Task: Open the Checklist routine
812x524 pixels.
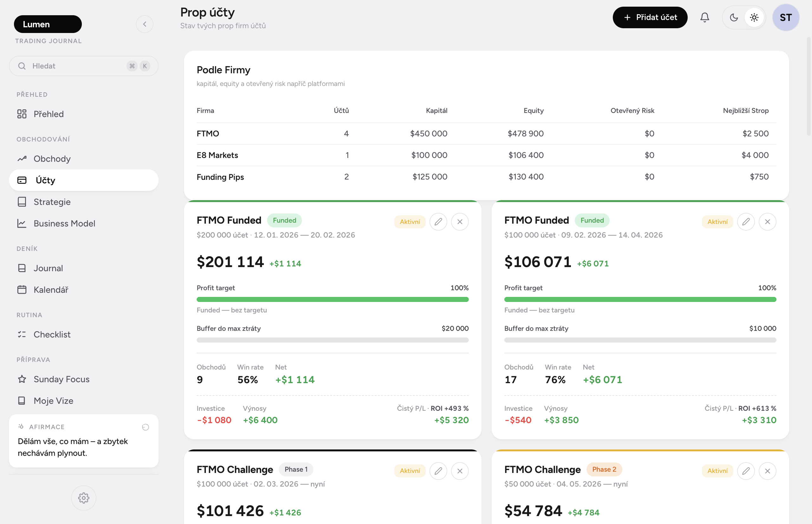Action: coord(84,335)
